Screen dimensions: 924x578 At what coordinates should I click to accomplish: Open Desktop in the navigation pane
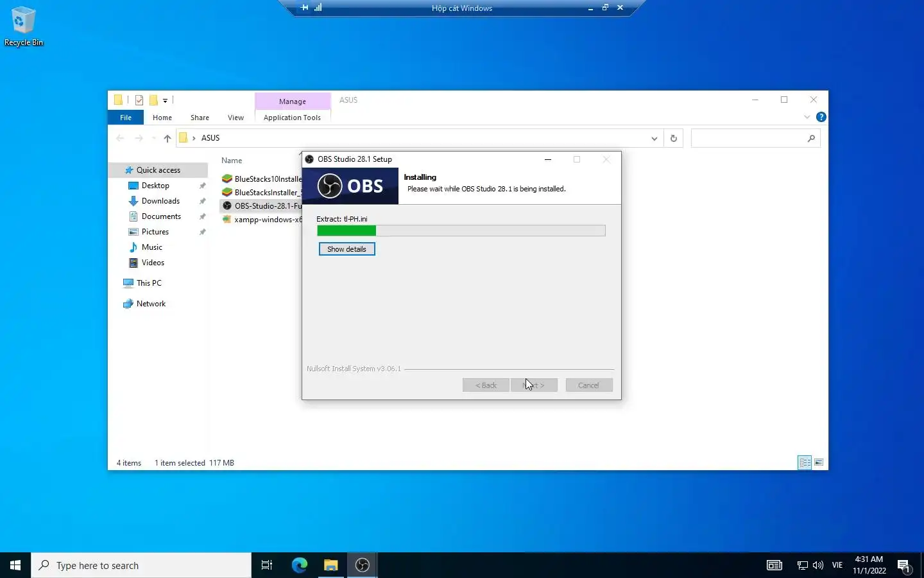click(x=155, y=186)
